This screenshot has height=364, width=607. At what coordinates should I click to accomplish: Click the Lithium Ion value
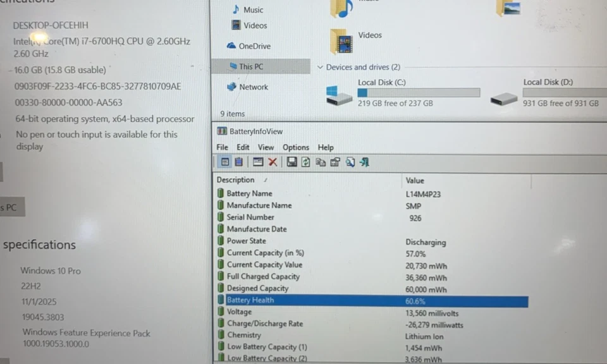pos(424,337)
